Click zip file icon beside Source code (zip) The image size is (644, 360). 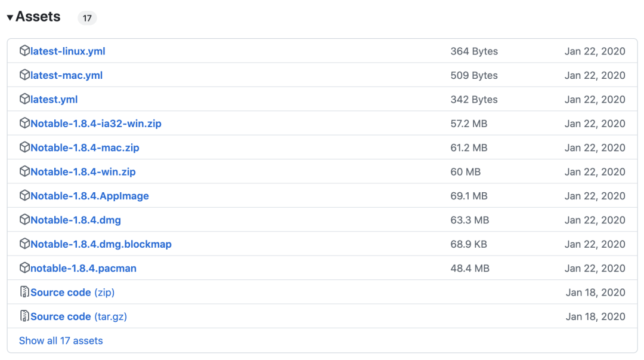click(x=24, y=292)
